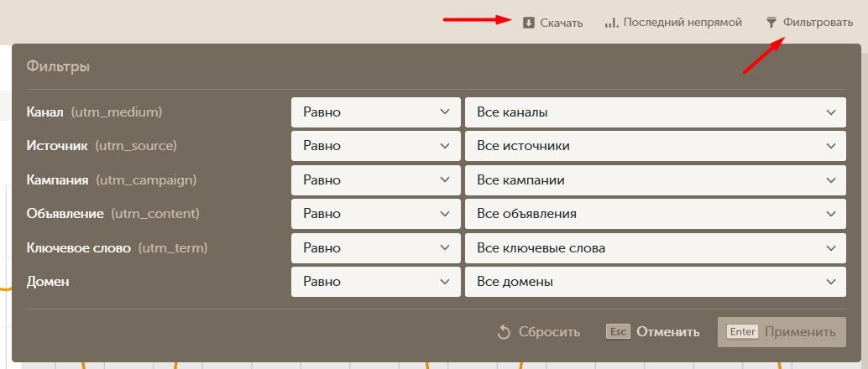This screenshot has width=868, height=369.
Task: Click the funnel icon next to Фильтровать
Action: tap(771, 23)
